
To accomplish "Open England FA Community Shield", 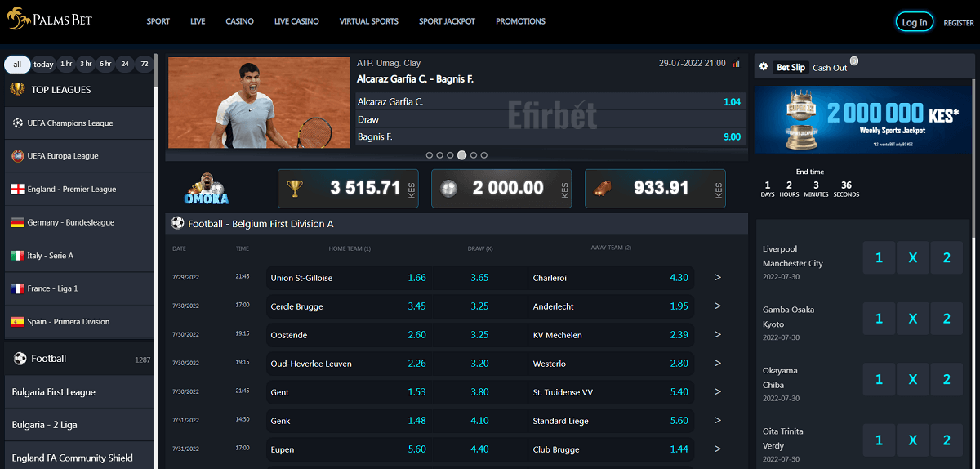I will coord(79,458).
